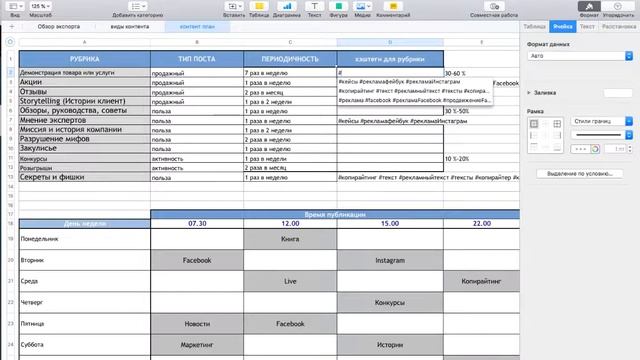Choose suggestion starting #копирайтинг #текст
Screen dimensions: 640x360
click(x=414, y=91)
